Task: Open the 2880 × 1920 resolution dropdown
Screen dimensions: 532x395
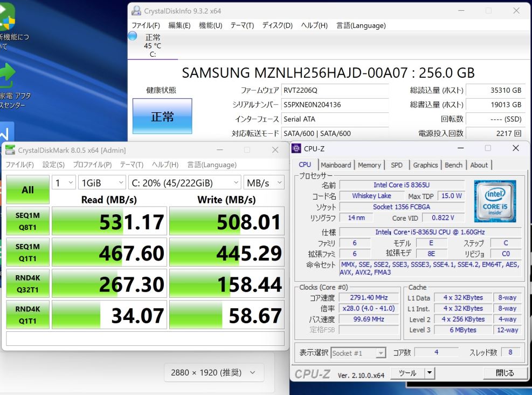Action: (213, 372)
